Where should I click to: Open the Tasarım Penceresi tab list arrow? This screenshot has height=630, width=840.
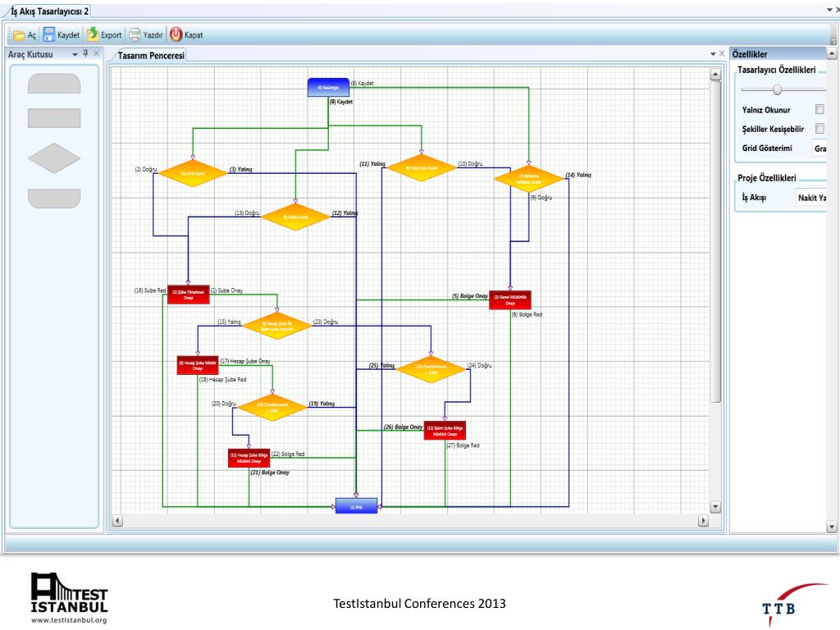click(x=713, y=54)
